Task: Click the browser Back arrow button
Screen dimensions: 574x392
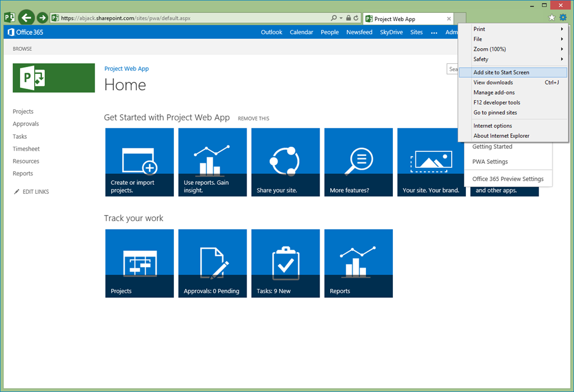Action: [26, 17]
